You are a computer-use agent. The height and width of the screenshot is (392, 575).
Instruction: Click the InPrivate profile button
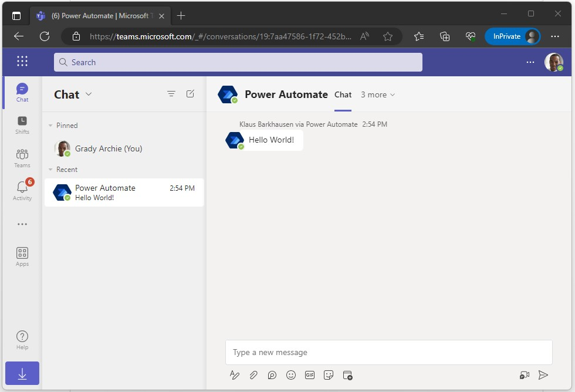(513, 36)
